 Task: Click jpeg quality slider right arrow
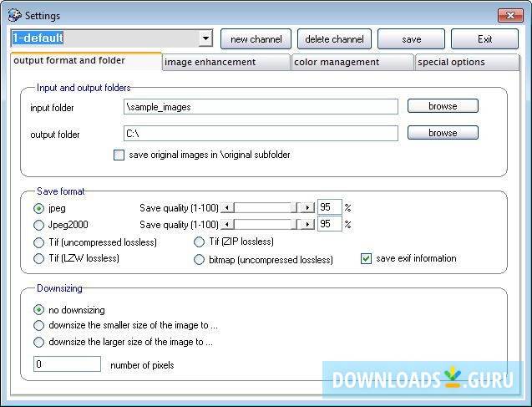(x=307, y=207)
